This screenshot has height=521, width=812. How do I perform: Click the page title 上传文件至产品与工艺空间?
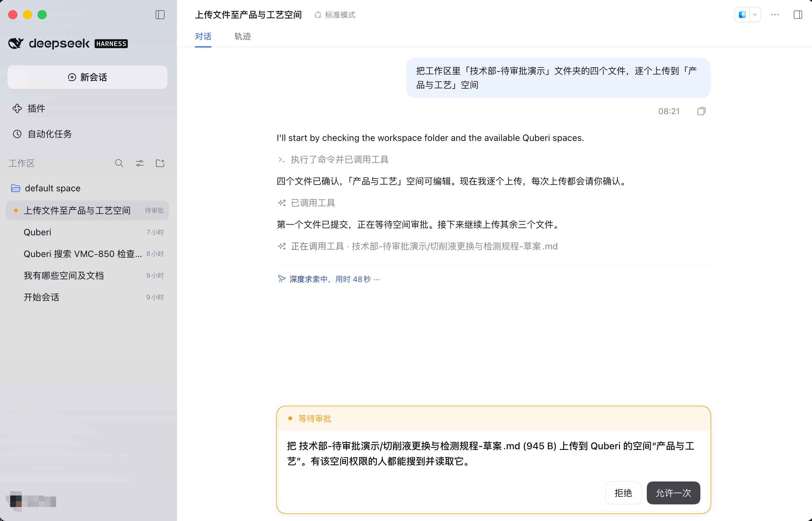pyautogui.click(x=248, y=15)
